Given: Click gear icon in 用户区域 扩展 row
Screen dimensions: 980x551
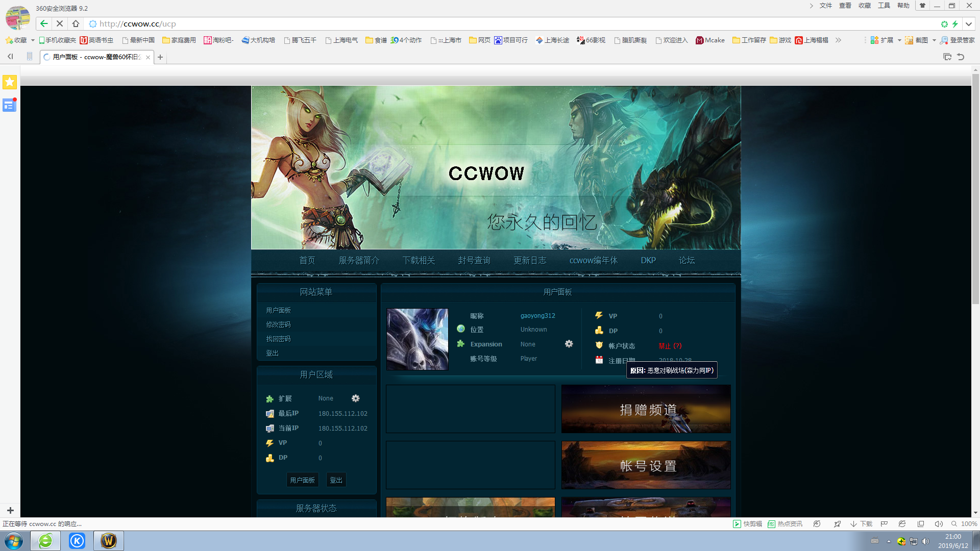Looking at the screenshot, I should pyautogui.click(x=356, y=398).
